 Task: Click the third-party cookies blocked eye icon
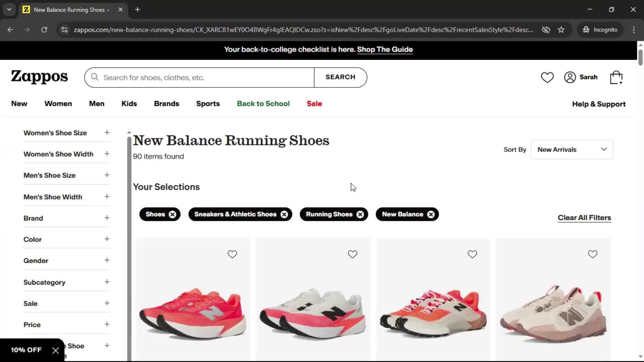[x=546, y=30]
